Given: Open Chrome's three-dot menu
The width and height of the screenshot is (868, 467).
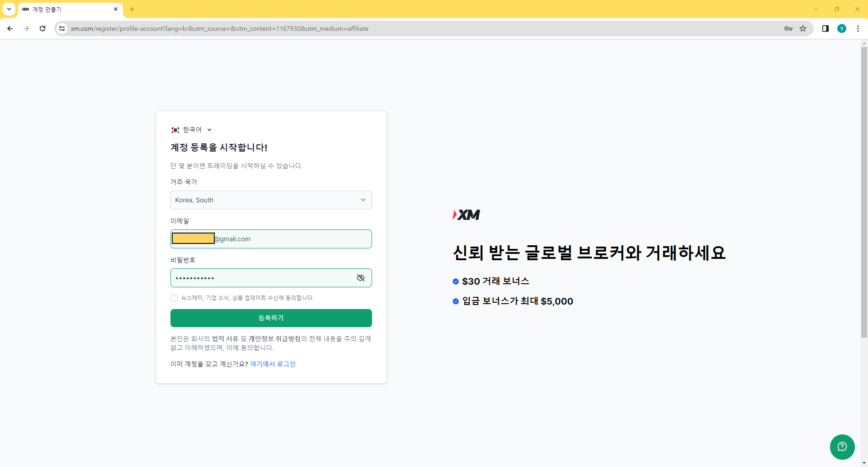Looking at the screenshot, I should [859, 28].
